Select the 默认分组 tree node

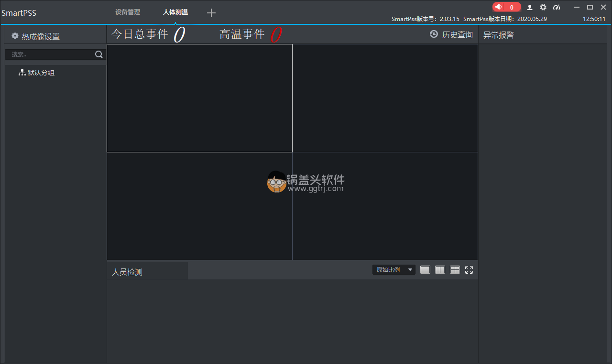37,73
